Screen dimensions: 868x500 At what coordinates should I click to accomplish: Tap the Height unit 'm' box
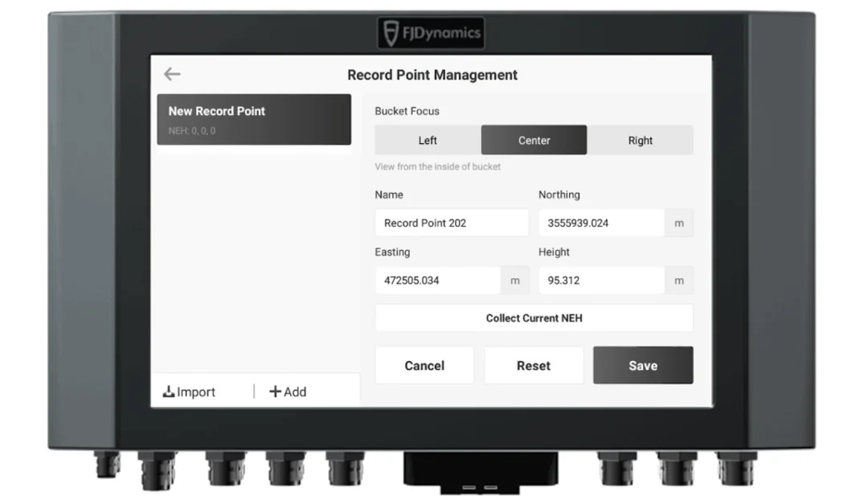[x=679, y=281]
